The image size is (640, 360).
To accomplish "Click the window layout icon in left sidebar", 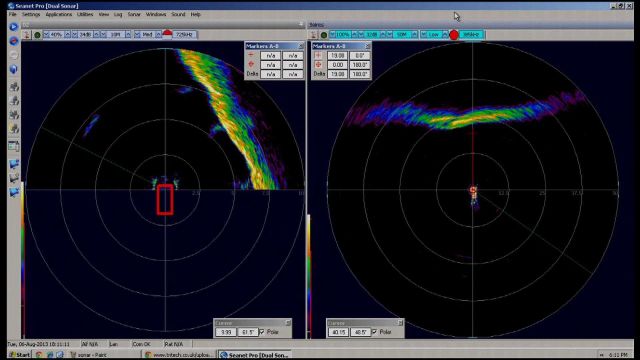I will click(x=14, y=146).
